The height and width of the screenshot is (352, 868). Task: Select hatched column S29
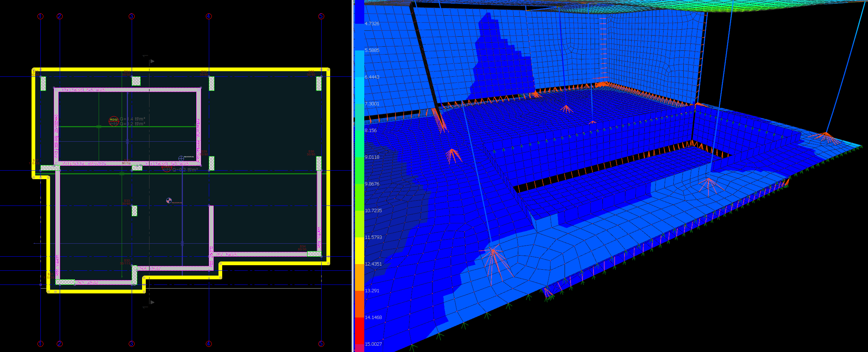click(x=211, y=163)
